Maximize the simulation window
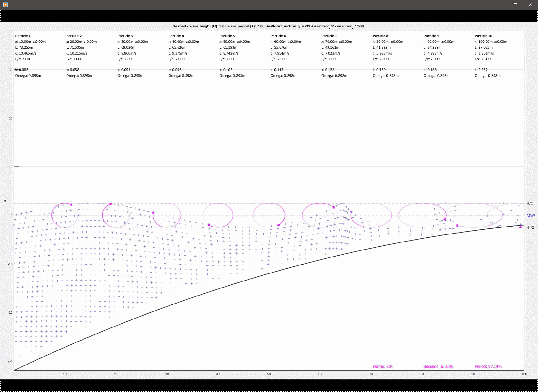This screenshot has height=392, width=538. (x=515, y=4)
